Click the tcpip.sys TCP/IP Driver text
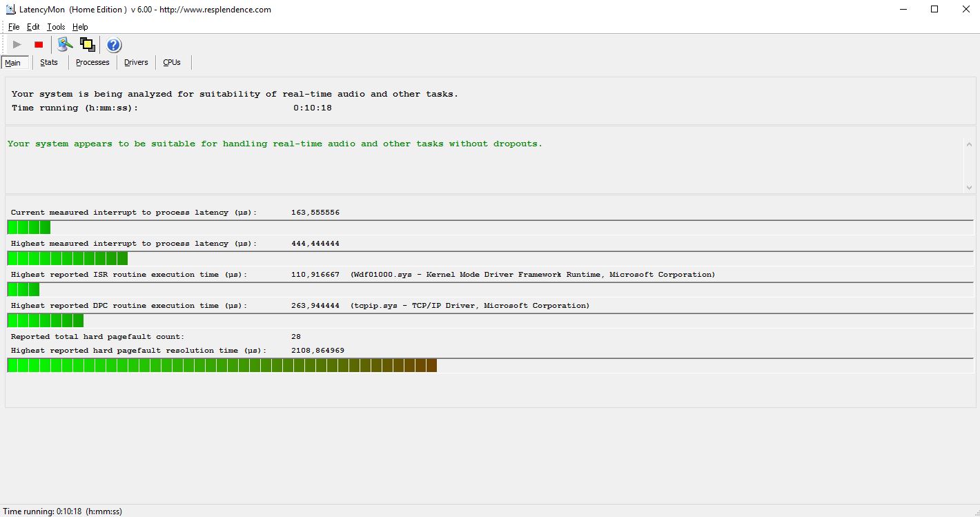 coord(470,306)
